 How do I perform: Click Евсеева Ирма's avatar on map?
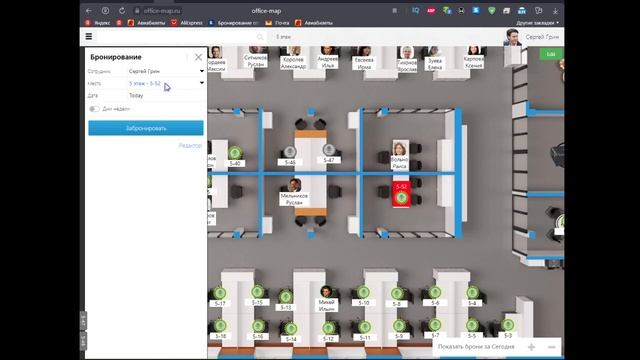[x=364, y=51]
